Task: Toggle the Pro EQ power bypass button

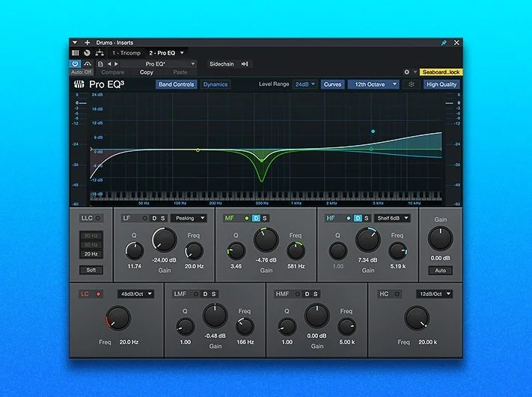Action: click(75, 64)
